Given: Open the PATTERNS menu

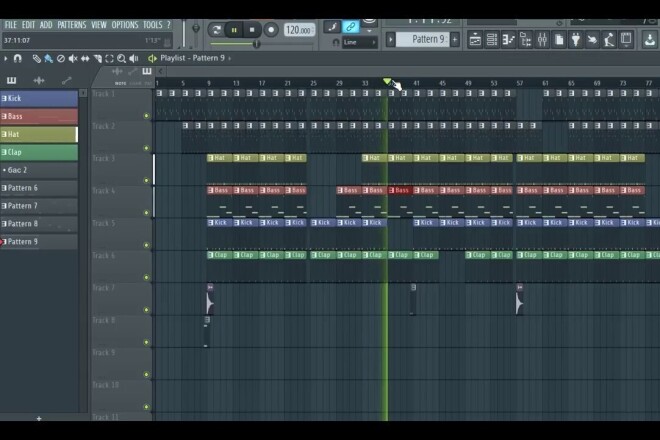Looking at the screenshot, I should tap(72, 25).
